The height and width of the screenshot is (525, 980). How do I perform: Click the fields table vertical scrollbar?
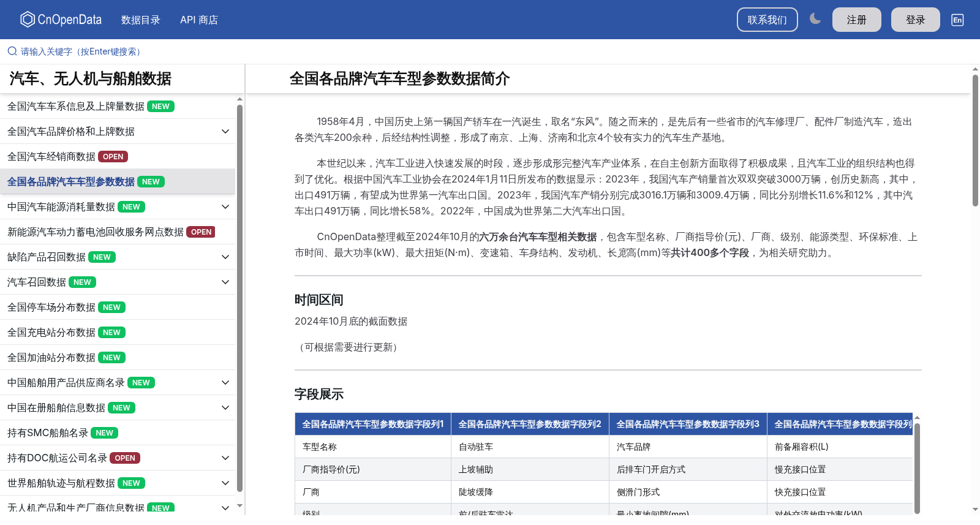pyautogui.click(x=917, y=467)
